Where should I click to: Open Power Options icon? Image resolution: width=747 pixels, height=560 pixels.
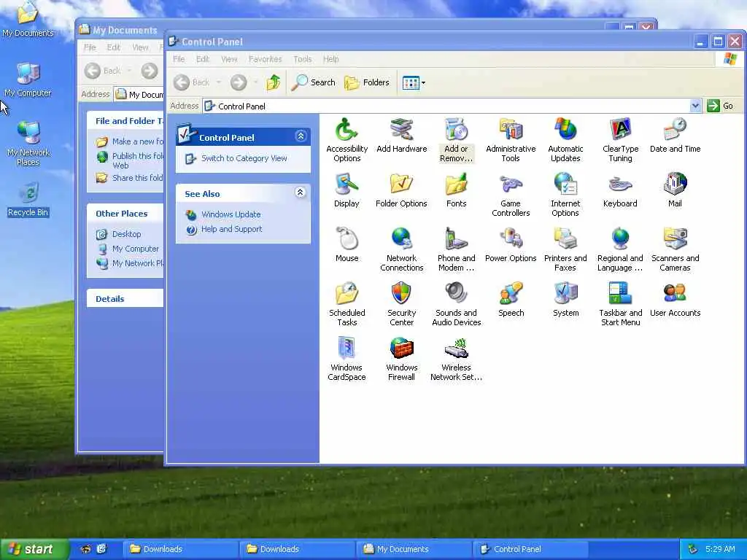point(511,245)
